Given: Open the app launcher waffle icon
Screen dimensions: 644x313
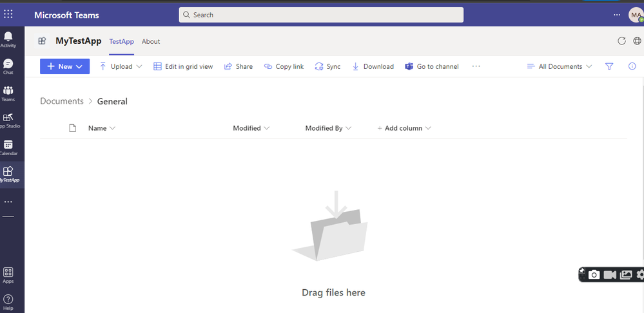Looking at the screenshot, I should click(x=8, y=14).
